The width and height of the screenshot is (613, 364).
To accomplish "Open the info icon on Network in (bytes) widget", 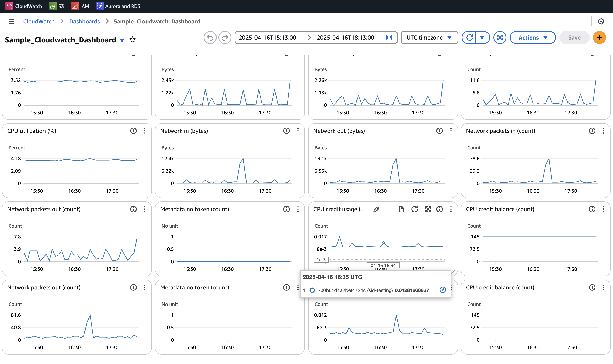I will pyautogui.click(x=286, y=131).
